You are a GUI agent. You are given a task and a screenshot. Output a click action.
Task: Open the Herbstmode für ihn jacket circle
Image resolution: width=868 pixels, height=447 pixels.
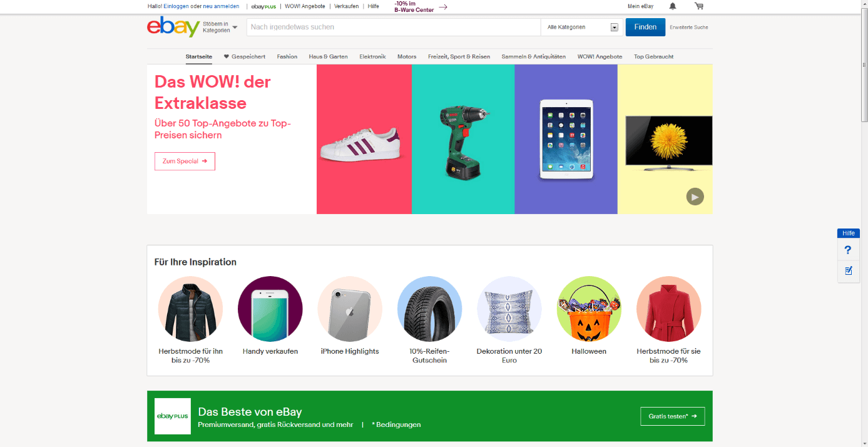(190, 309)
